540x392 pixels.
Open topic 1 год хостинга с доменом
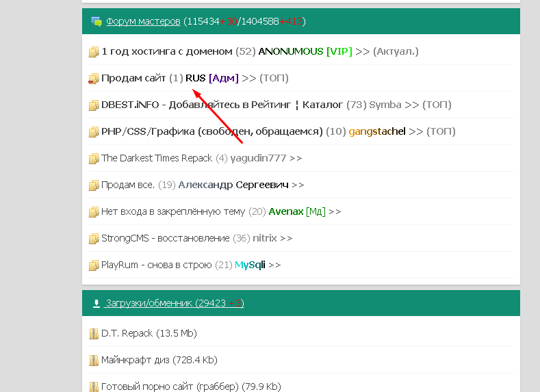coord(167,51)
